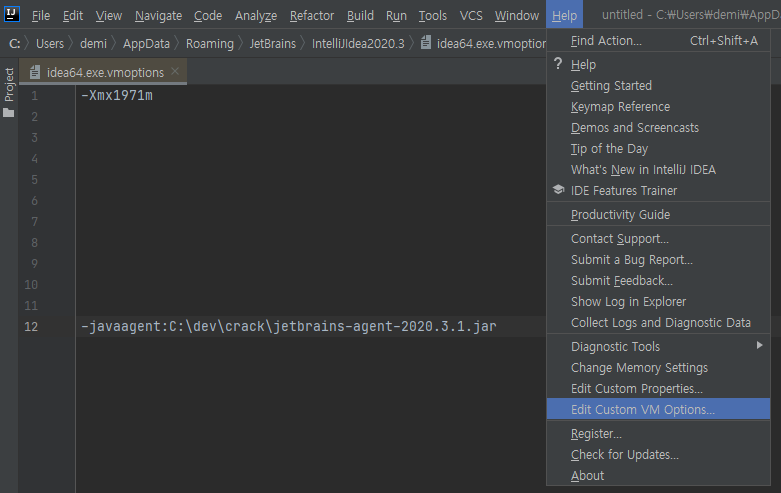
Task: Open the Refactor menu
Action: pyautogui.click(x=312, y=16)
